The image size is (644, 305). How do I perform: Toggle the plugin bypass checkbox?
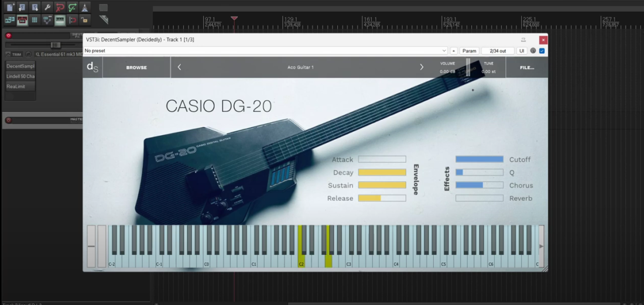pyautogui.click(x=542, y=51)
